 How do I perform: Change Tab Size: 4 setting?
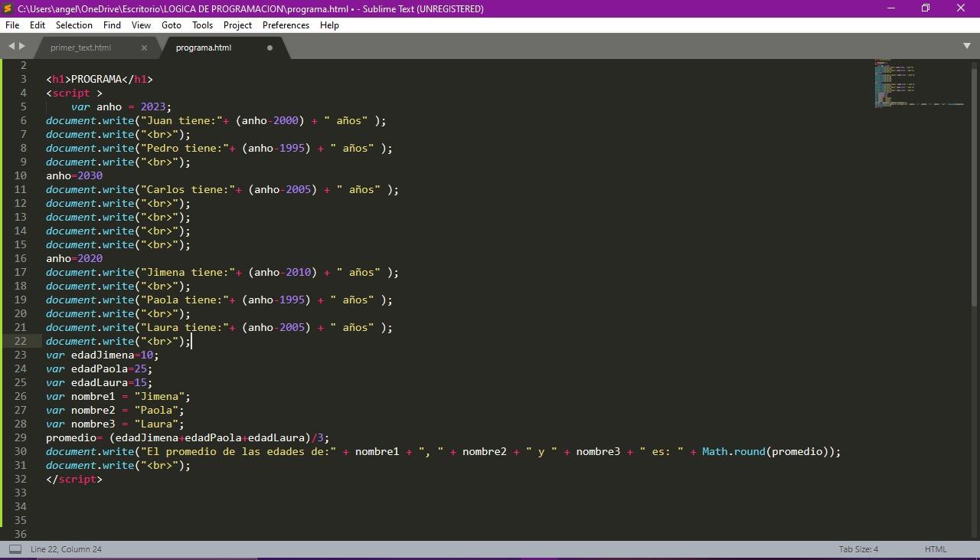(x=858, y=549)
